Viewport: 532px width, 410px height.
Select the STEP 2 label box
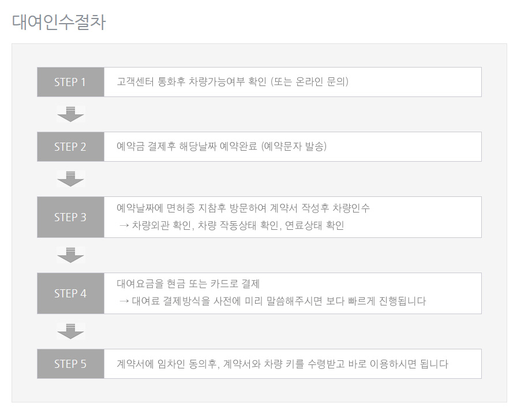pos(70,147)
